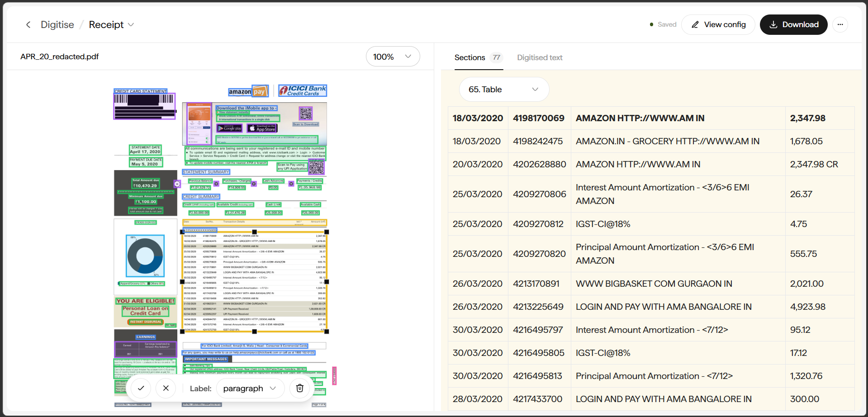
Task: Select the CREDIT CARD STATEMENT box in document
Action: pyautogui.click(x=141, y=91)
